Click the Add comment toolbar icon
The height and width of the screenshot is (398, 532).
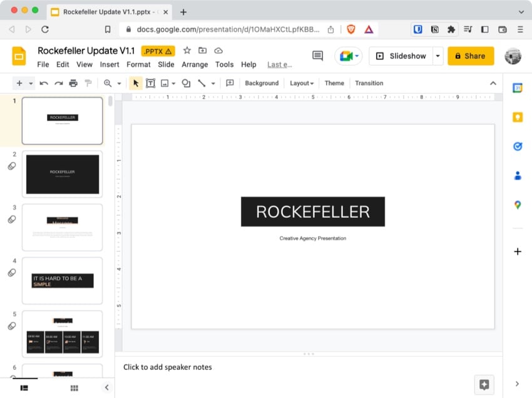[x=230, y=83]
